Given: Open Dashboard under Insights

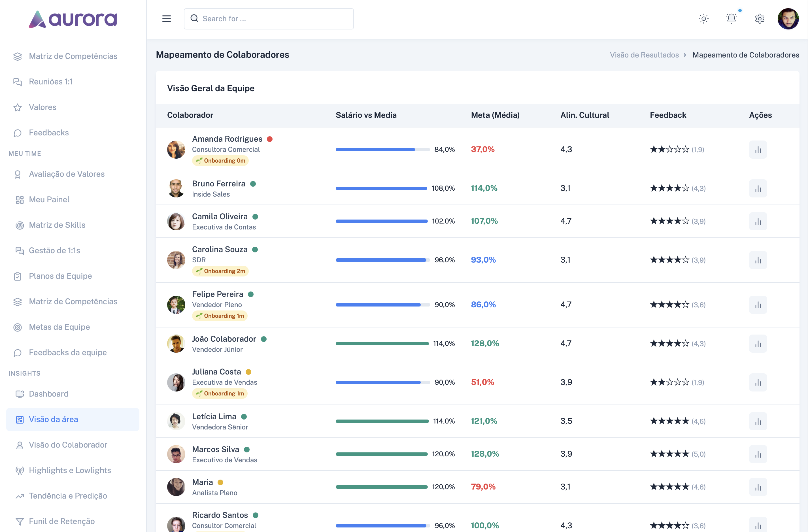Looking at the screenshot, I should [73, 394].
